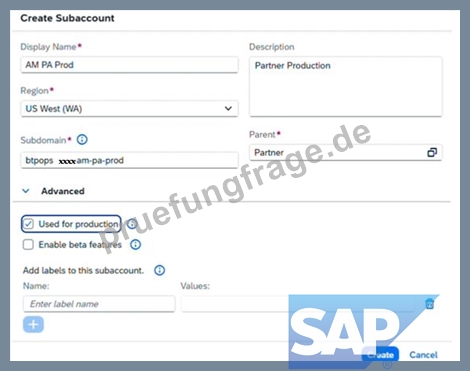470x371 pixels.
Task: Open the Subdomain info icon
Action: pos(82,140)
